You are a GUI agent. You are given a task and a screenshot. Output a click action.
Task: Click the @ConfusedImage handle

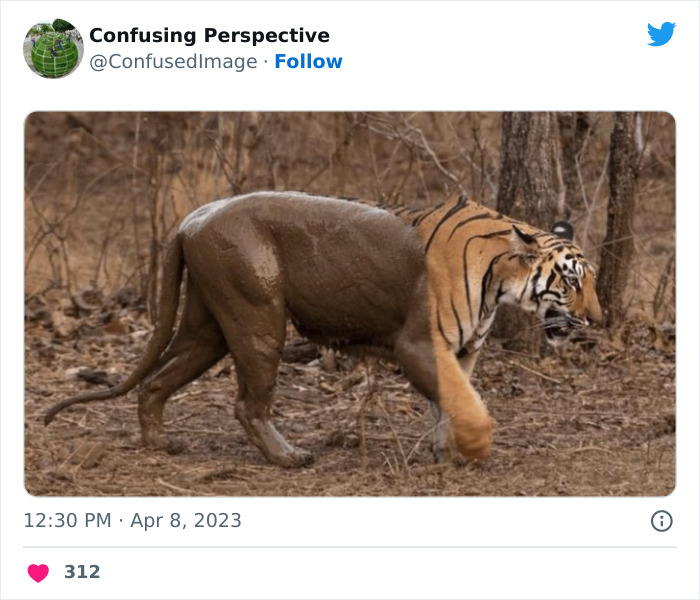coord(175,62)
